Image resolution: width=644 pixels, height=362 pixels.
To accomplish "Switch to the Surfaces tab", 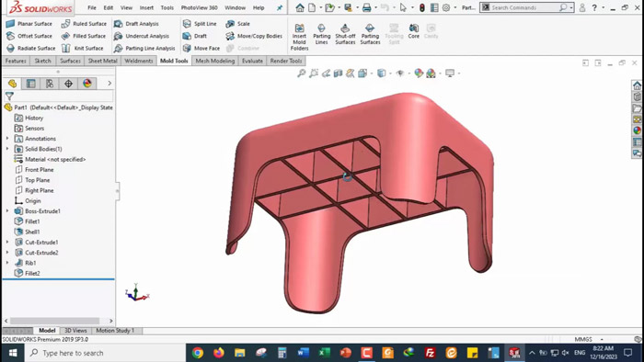I will (70, 61).
